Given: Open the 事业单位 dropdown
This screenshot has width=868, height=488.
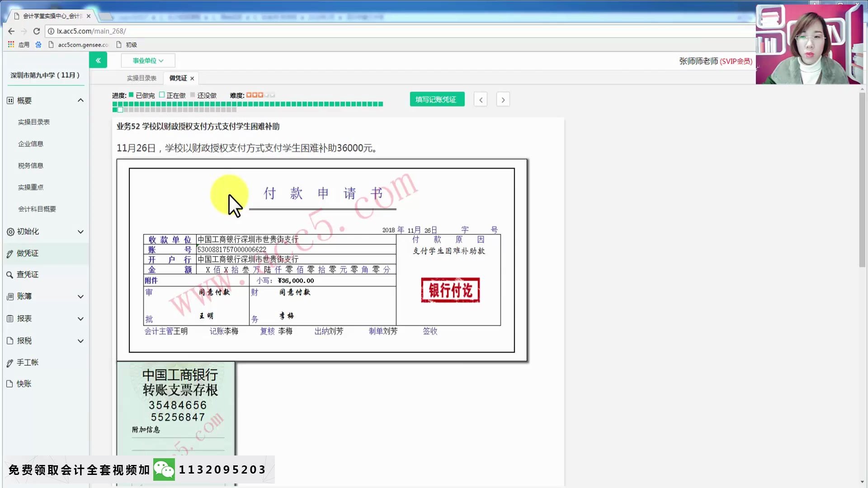Looking at the screenshot, I should 148,61.
